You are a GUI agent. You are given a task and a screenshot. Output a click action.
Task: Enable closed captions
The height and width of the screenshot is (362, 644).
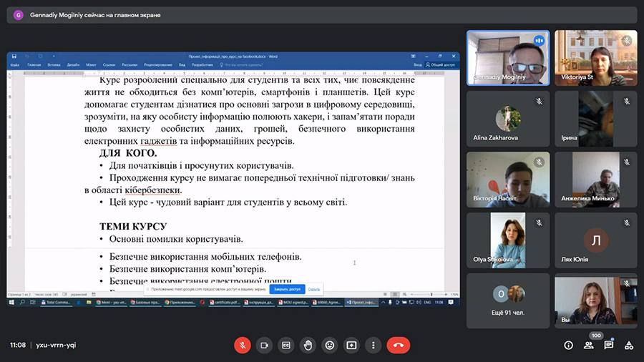pos(286,345)
